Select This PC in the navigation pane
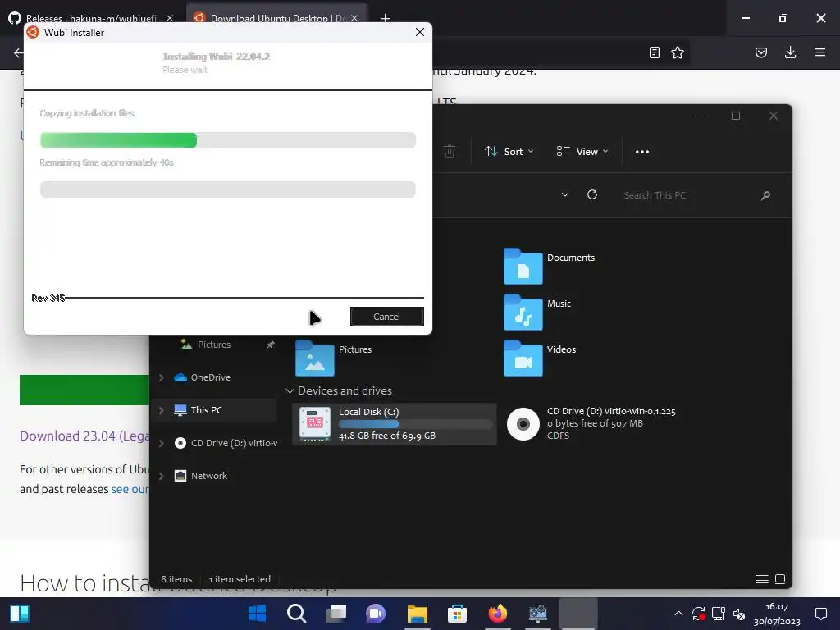The image size is (840, 630). pyautogui.click(x=206, y=410)
